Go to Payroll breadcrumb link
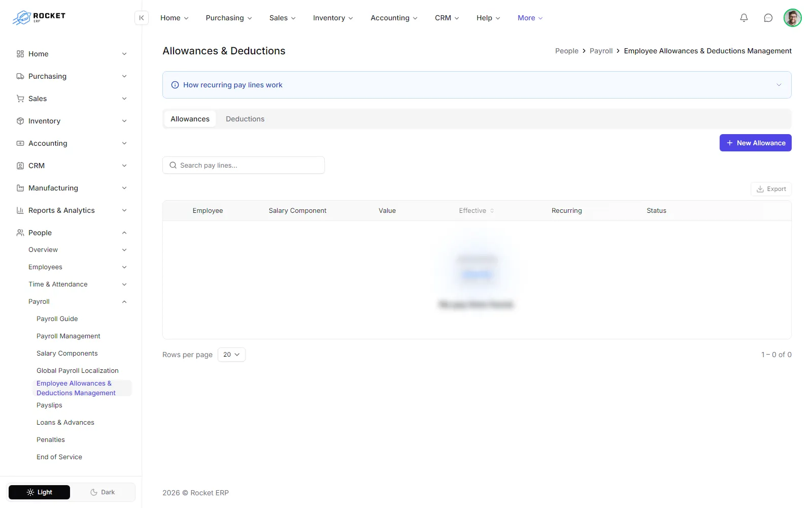The image size is (812, 508). 601,51
